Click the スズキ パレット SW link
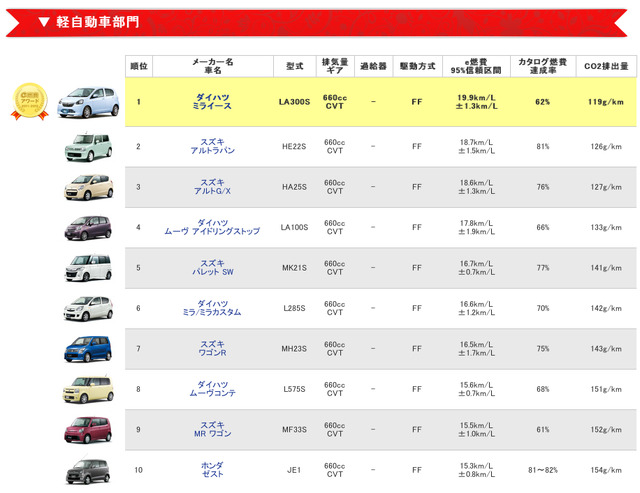This screenshot has width=640, height=493. click(x=212, y=268)
